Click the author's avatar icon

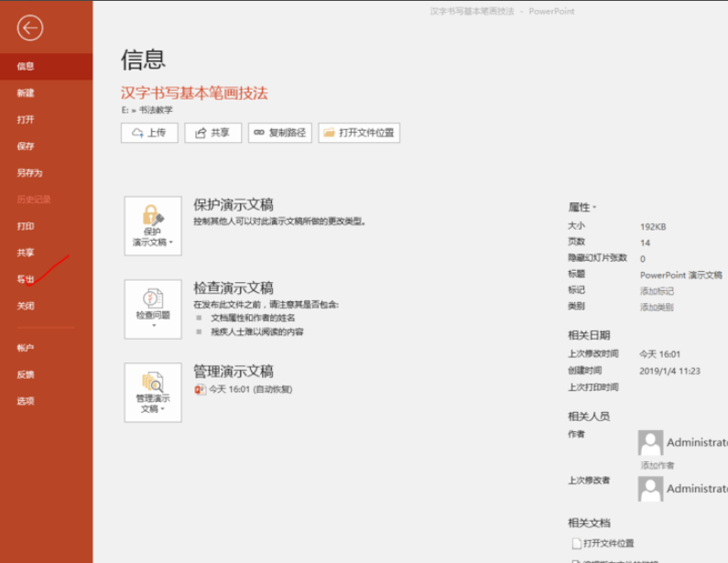tap(650, 443)
